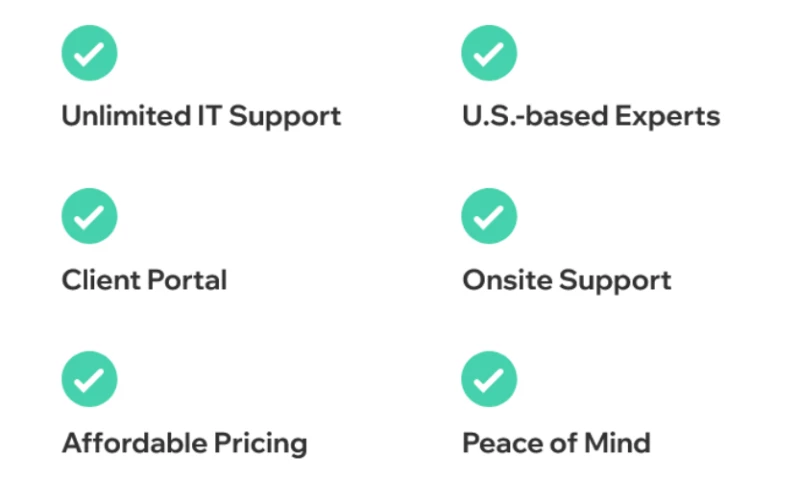Click the word "Onsite" in the feature list
Screen dimensions: 800x480
coord(507,280)
